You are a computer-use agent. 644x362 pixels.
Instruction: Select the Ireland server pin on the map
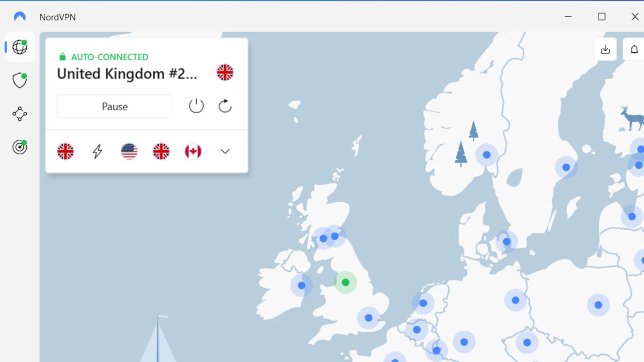(x=301, y=286)
